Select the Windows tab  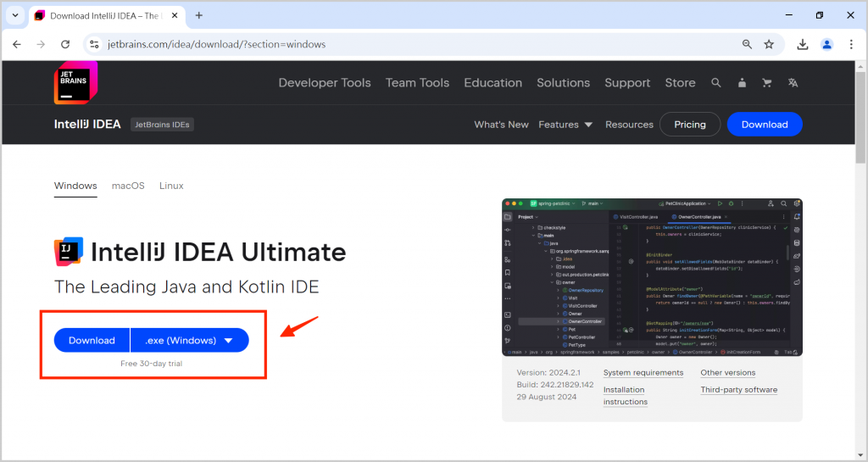tap(75, 186)
